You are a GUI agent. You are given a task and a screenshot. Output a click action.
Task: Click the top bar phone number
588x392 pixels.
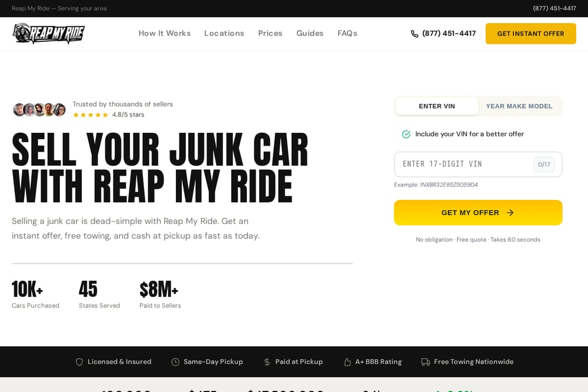coord(554,8)
